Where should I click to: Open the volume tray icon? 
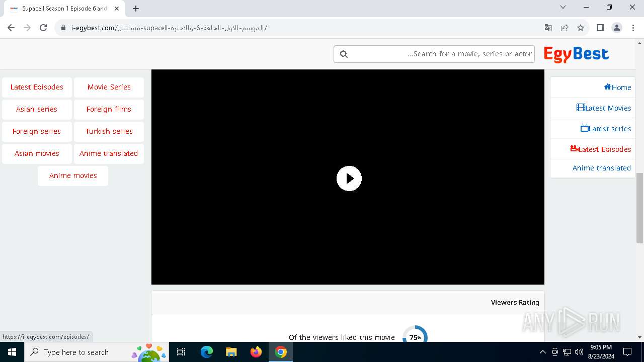pos(579,352)
